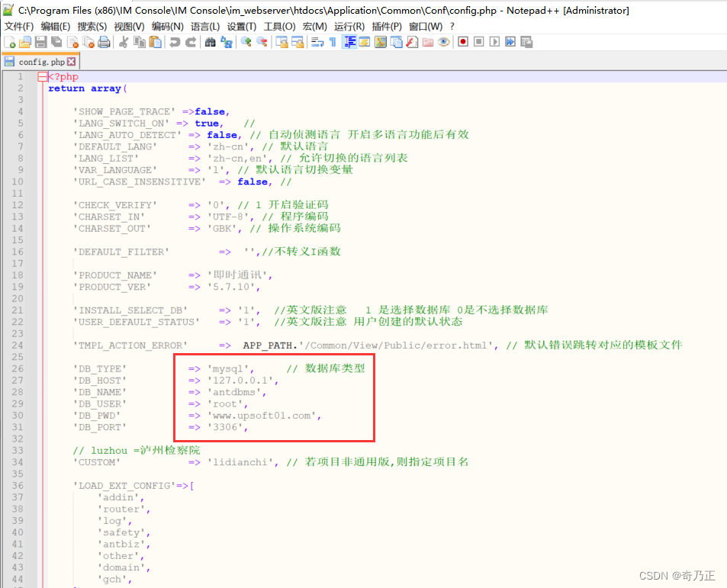Click the Close All documents icon
727x588 pixels.
88,42
